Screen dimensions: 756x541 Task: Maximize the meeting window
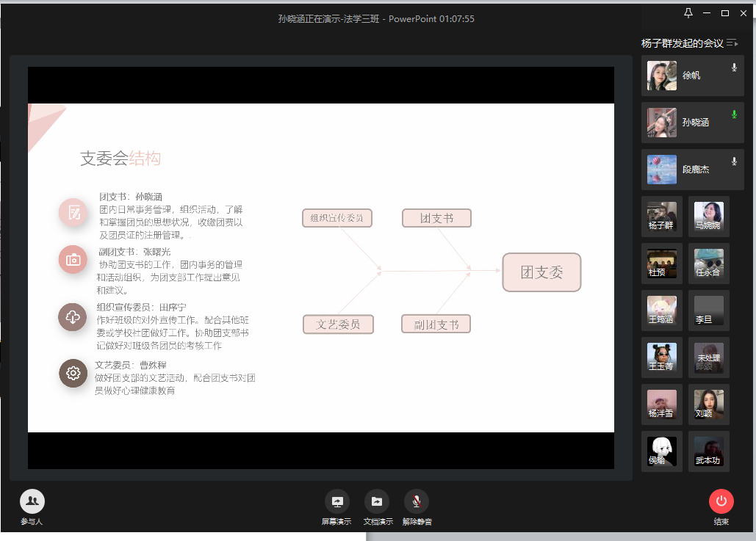(724, 13)
